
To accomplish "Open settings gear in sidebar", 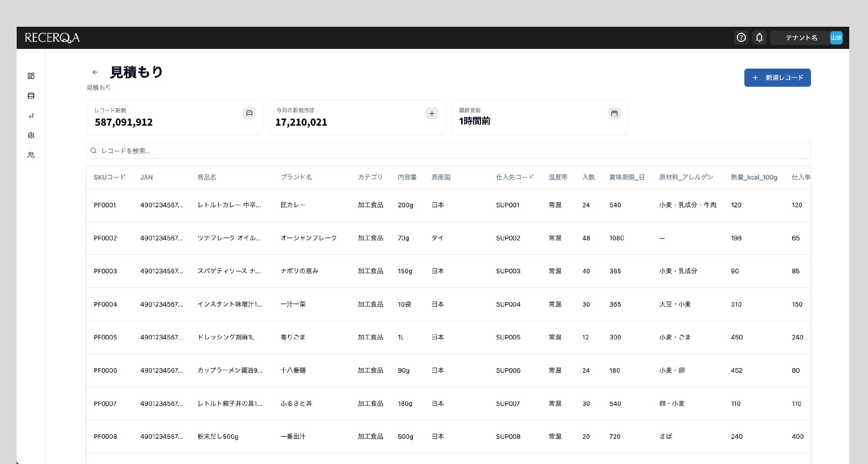I will pos(31,135).
